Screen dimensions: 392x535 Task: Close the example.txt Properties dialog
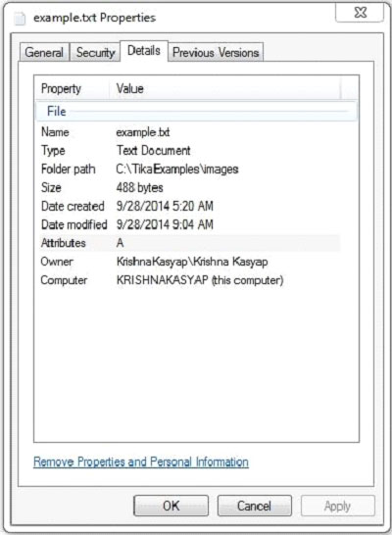point(361,13)
